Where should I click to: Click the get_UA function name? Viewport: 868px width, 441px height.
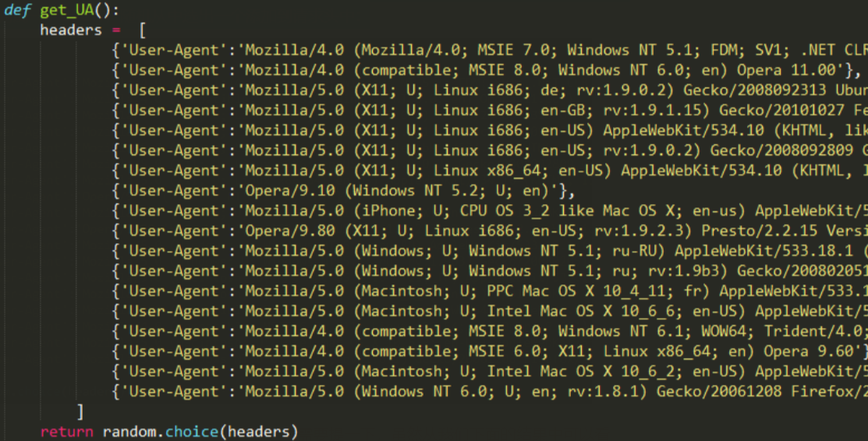point(66,10)
